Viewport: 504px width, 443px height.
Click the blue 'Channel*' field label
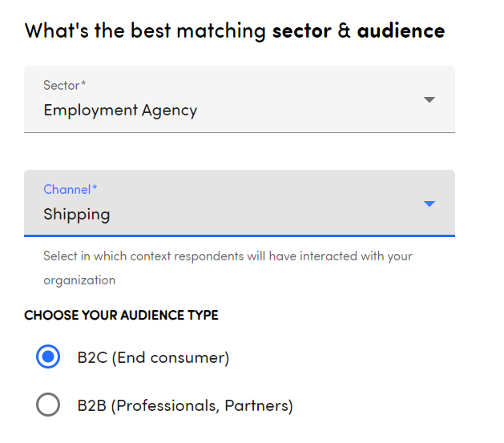coord(70,189)
